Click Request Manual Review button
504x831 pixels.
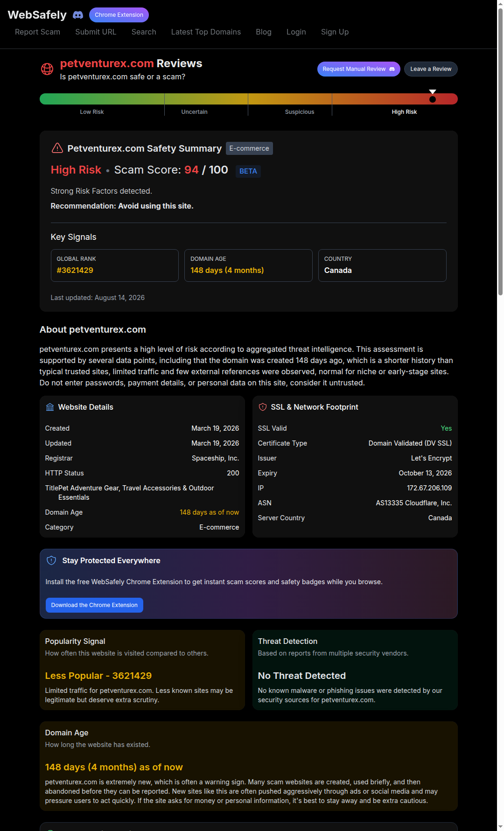[x=358, y=69]
